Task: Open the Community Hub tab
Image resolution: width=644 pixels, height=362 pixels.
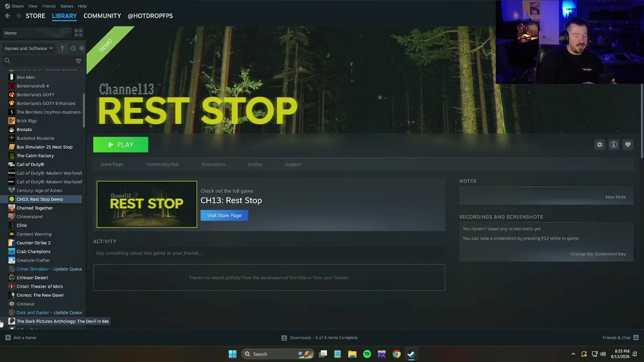Action: 162,164
